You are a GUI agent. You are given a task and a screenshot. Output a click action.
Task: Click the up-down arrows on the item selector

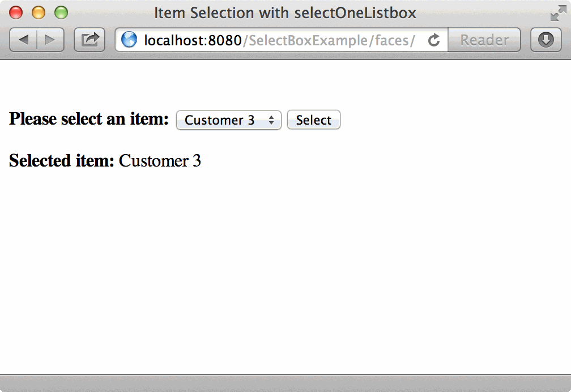tap(271, 120)
